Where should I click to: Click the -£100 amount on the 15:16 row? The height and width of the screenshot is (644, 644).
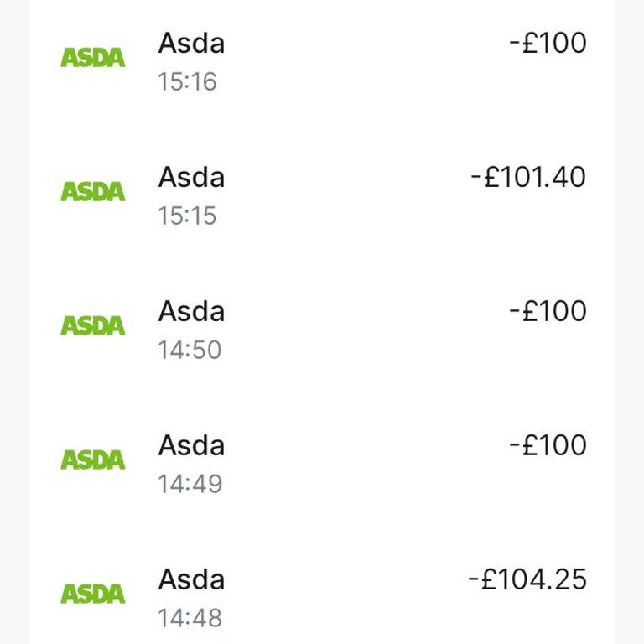[x=548, y=44]
